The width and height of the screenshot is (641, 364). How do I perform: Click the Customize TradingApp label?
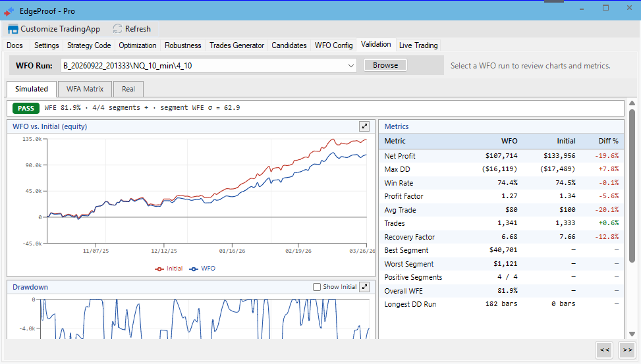pyautogui.click(x=60, y=29)
